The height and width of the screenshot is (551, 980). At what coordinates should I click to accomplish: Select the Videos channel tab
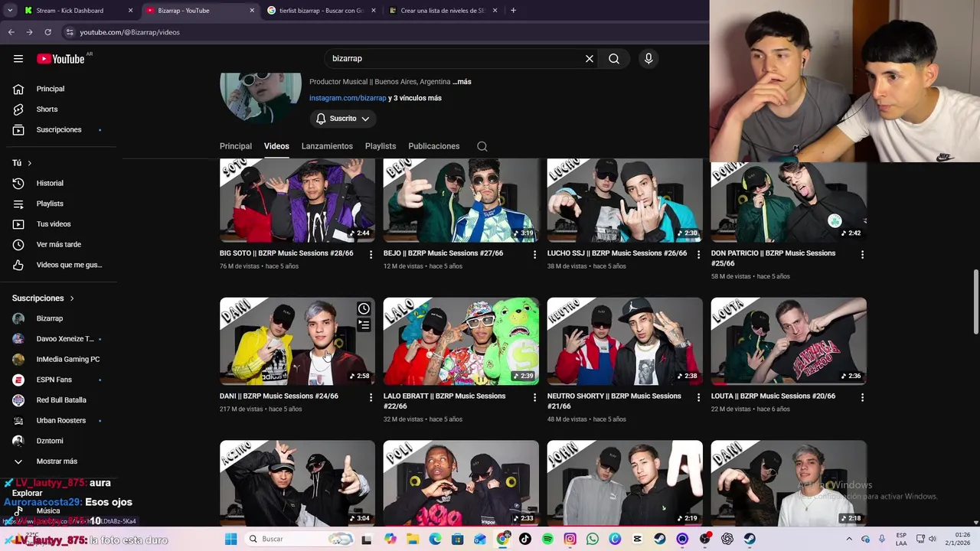276,146
